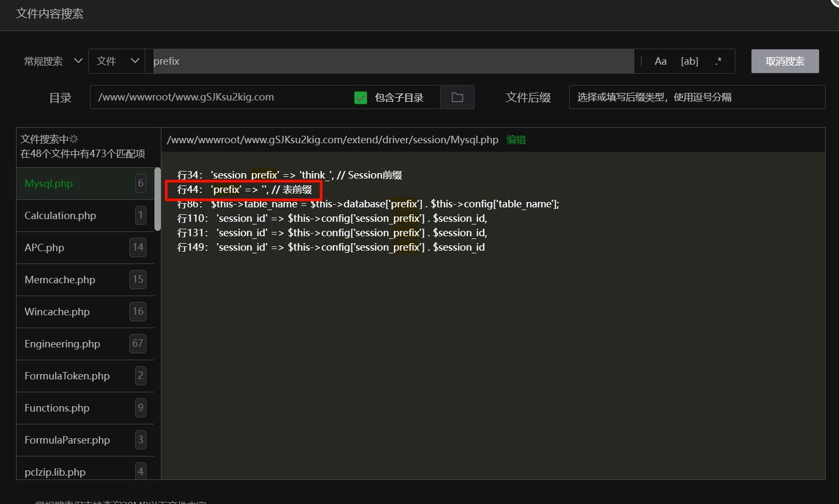The image size is (839, 504).
Task: Uncheck the 包含子目录 checkbox
Action: pyautogui.click(x=361, y=98)
